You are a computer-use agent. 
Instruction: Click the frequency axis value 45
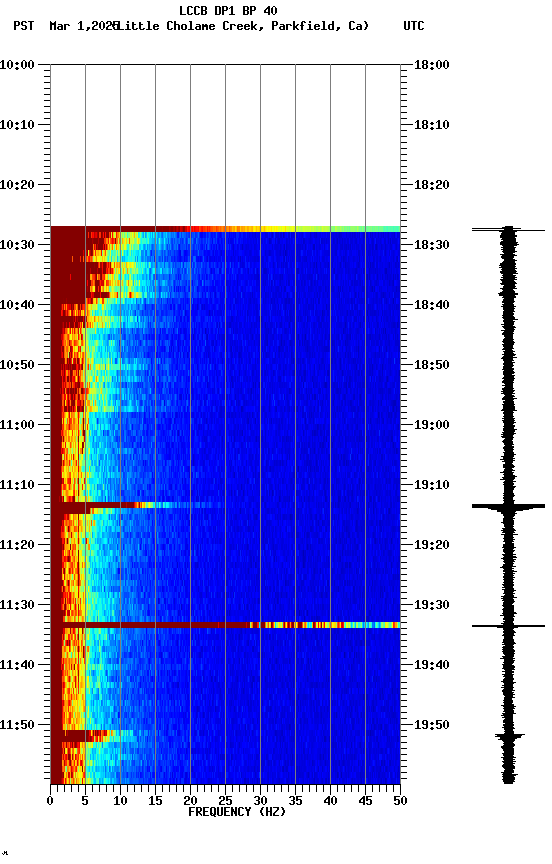point(365,801)
